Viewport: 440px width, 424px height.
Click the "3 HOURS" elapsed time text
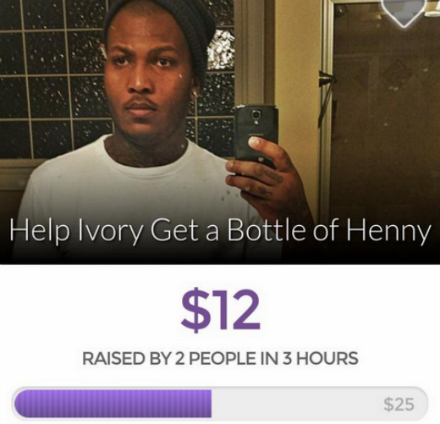pos(321,358)
